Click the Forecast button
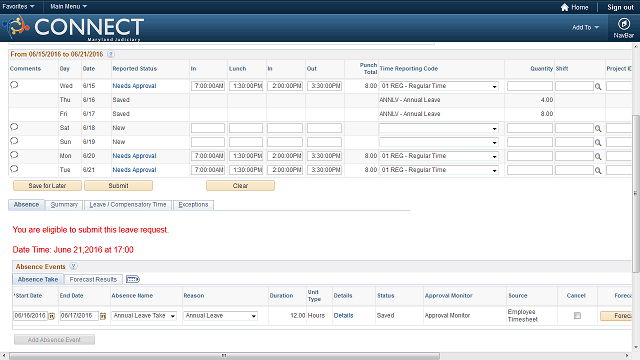The width and height of the screenshot is (640, 360). [616, 316]
